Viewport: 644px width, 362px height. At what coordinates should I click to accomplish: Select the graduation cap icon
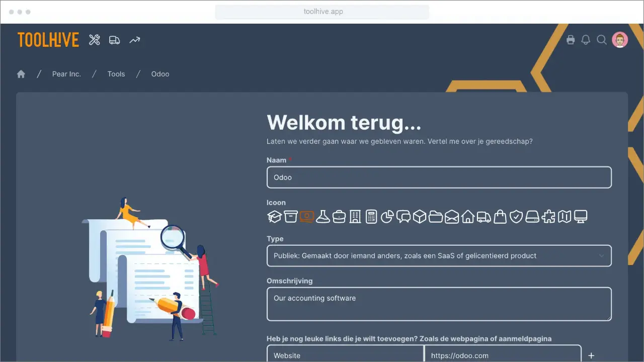(x=273, y=216)
